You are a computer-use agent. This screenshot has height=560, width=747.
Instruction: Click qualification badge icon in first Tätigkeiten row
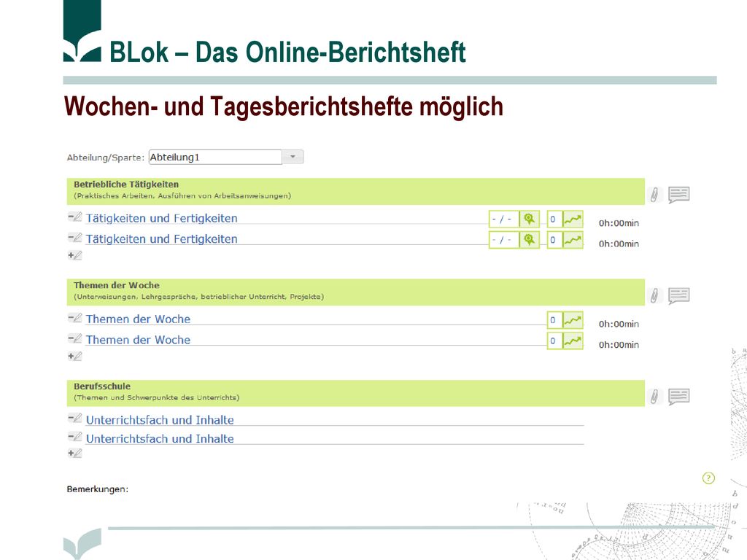click(530, 219)
